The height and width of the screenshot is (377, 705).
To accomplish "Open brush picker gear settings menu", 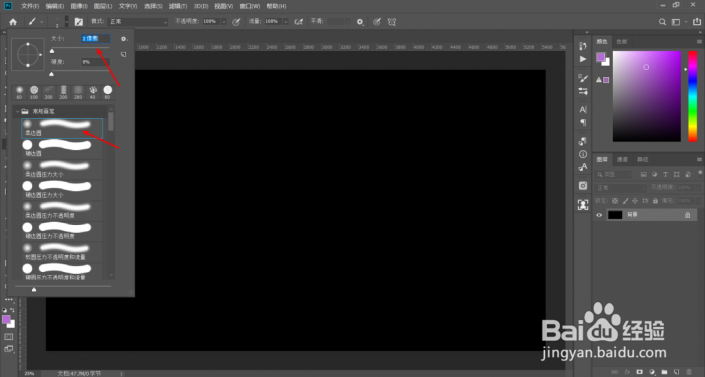I will pyautogui.click(x=124, y=39).
